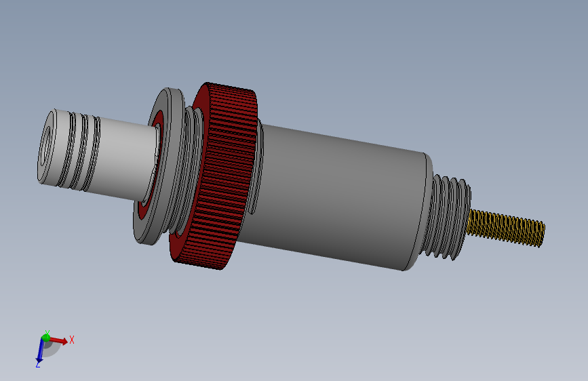The image size is (588, 381).
Task: Click the blue Z axis arrow of the triad
Action: point(40,352)
